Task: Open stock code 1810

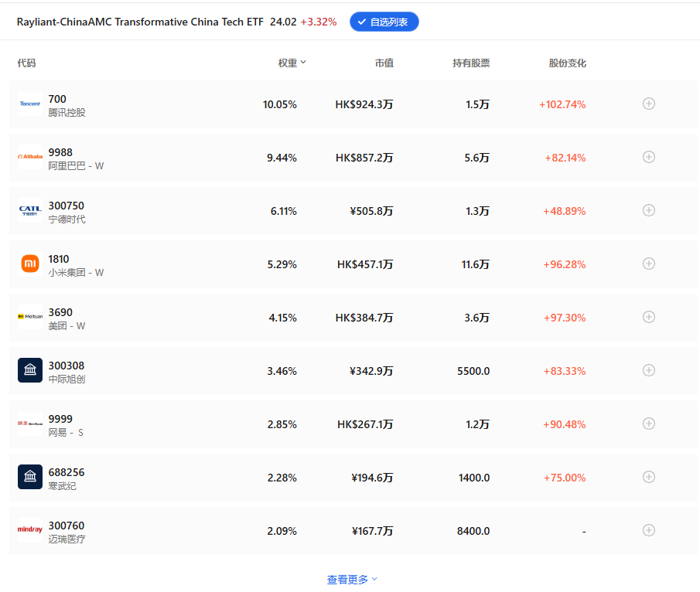Action: [x=59, y=259]
